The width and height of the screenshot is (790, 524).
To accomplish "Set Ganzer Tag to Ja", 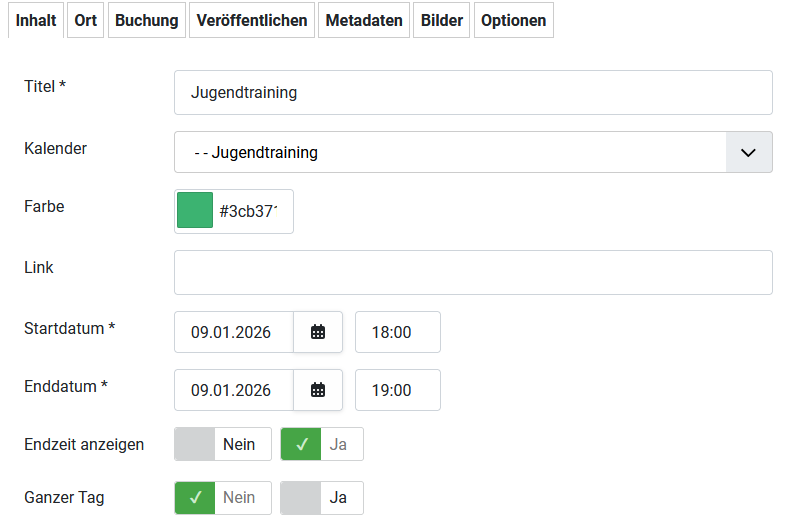I will [x=322, y=497].
